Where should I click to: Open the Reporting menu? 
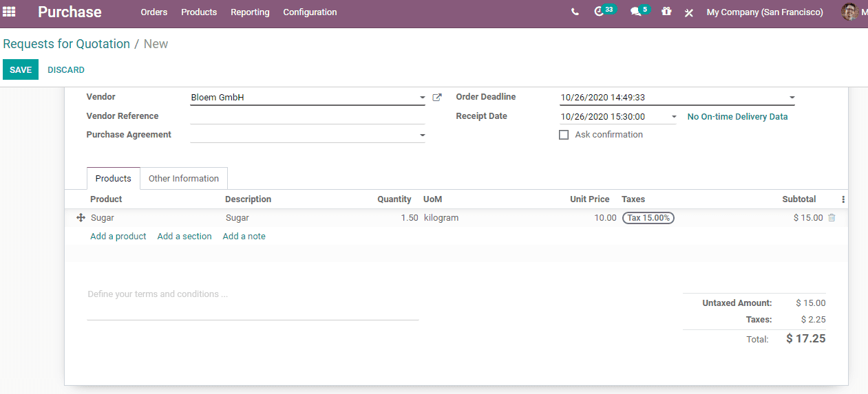click(x=250, y=12)
